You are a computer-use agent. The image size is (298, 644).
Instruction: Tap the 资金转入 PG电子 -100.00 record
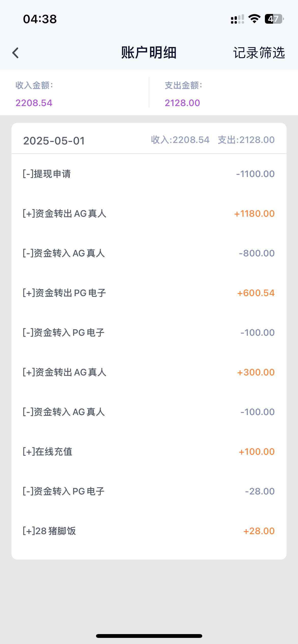pyautogui.click(x=149, y=333)
